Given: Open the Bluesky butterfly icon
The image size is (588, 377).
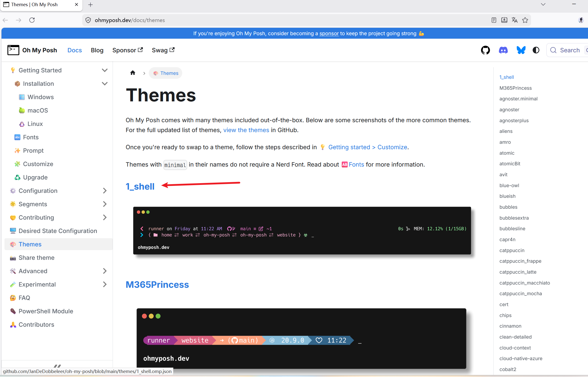Looking at the screenshot, I should point(521,50).
